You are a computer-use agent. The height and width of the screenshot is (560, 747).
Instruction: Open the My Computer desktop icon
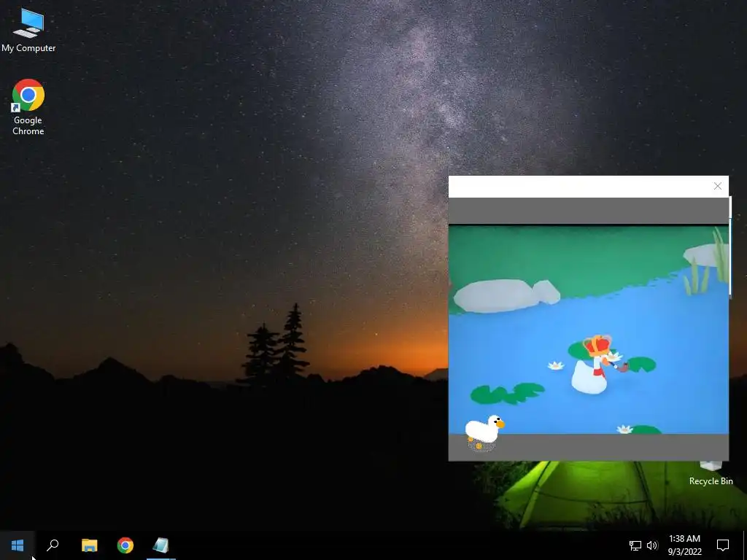coord(28,30)
